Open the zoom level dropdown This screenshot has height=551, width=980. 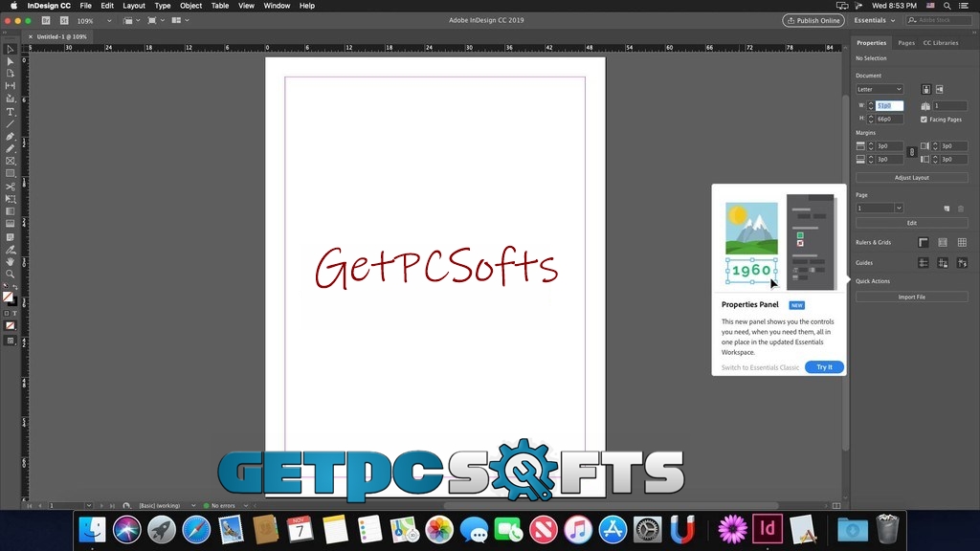pos(109,21)
